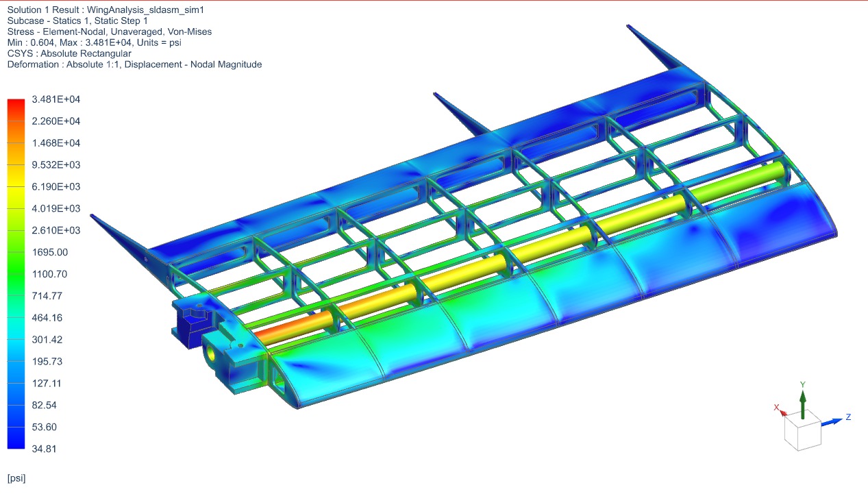Click the CSYS : Absolute Rectangular line
Screen dimensions: 868x496
[x=69, y=53]
